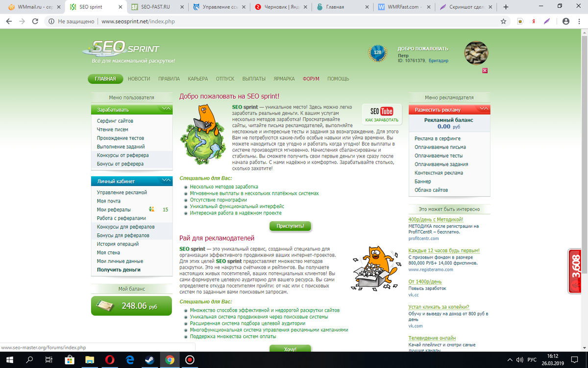Open the ad 400р/день с Методикой!
The height and width of the screenshot is (368, 588).
tap(436, 219)
